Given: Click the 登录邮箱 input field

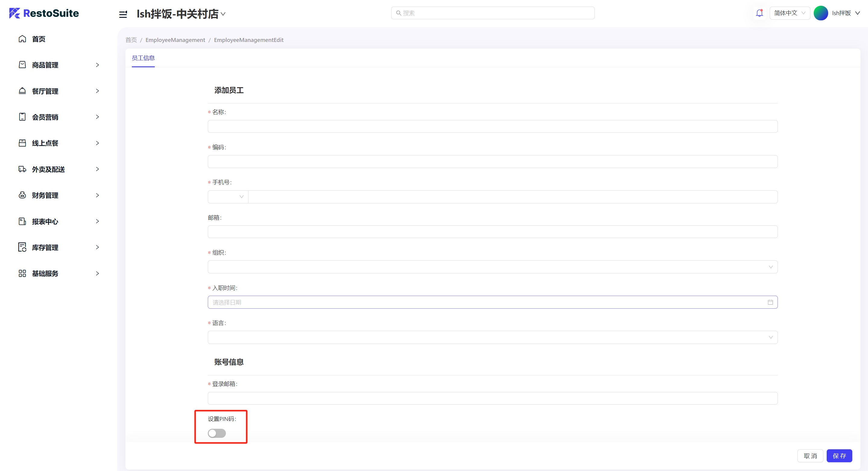Looking at the screenshot, I should pyautogui.click(x=493, y=398).
